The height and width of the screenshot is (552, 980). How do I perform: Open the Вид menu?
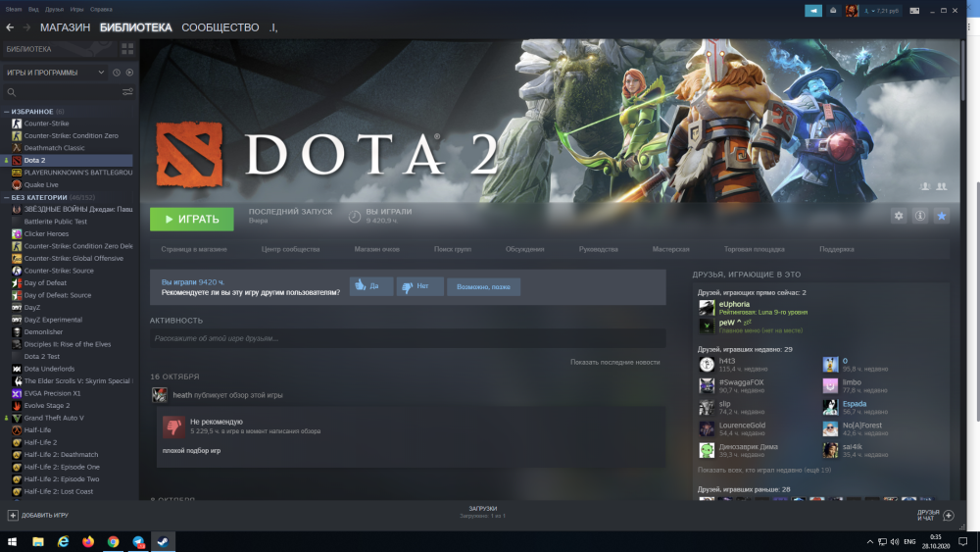33,10
